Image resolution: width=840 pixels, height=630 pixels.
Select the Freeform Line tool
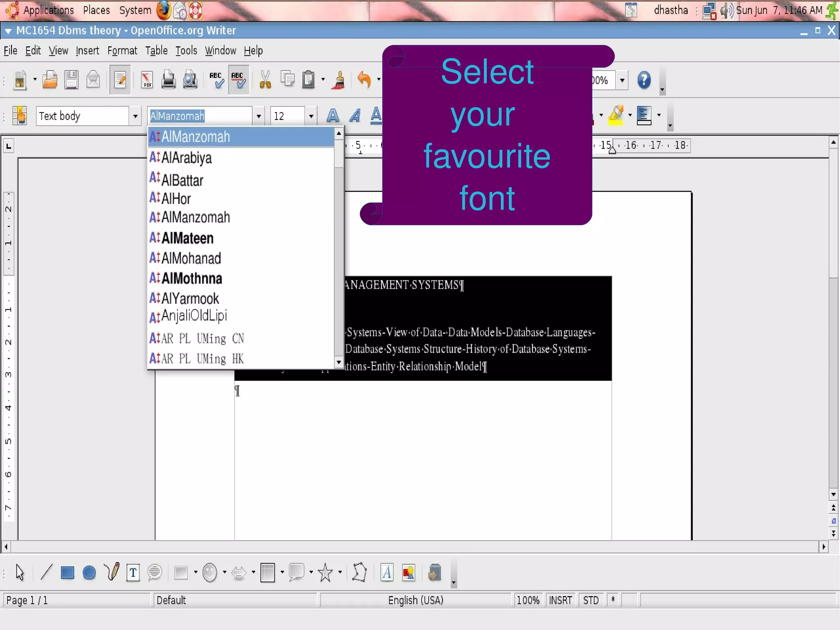point(111,572)
